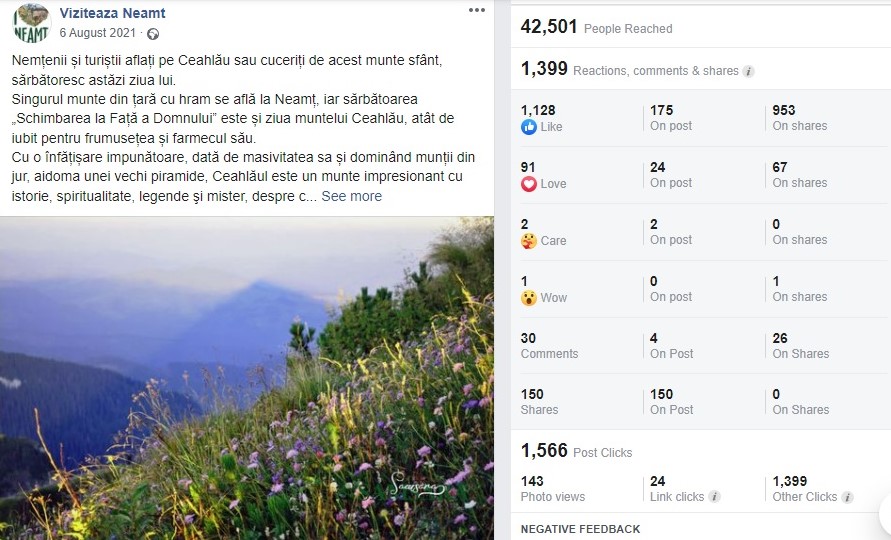Open the 6 August 2021 post date link
Viewport: 891px width, 540px height.
(x=98, y=33)
